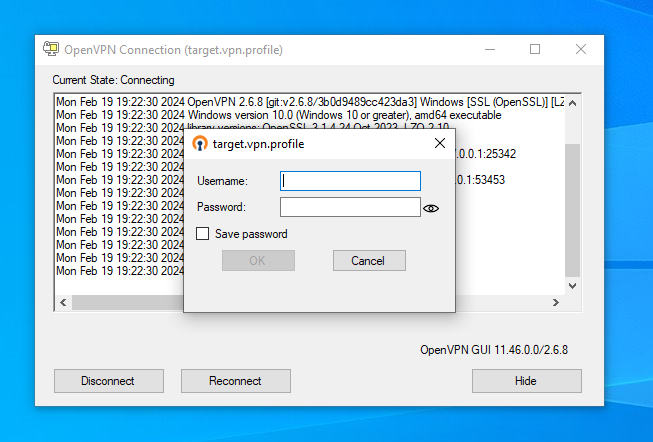
Task: Focus the Username input field
Action: point(350,181)
